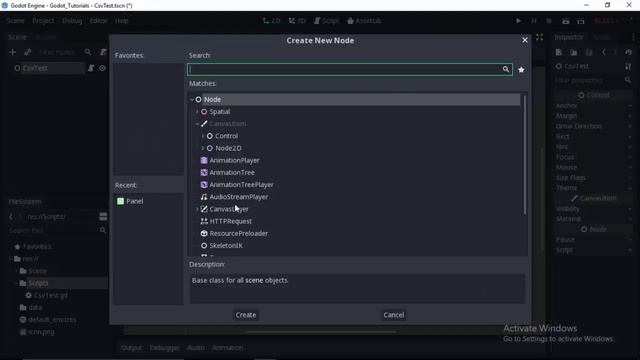
Task: Switch to the 2D workspace
Action: 271,21
